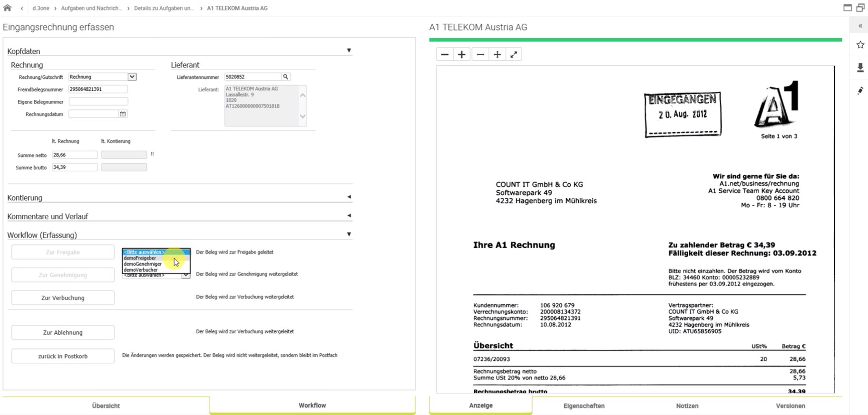Image resolution: width=868 pixels, height=415 pixels.
Task: Expand the Kommentare und Verlauf section
Action: tap(349, 215)
